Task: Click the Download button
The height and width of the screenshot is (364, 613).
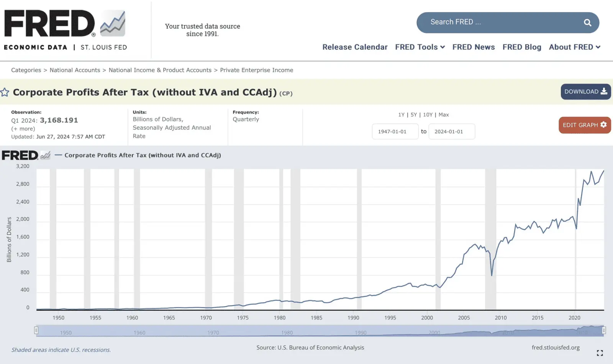Action: point(585,92)
